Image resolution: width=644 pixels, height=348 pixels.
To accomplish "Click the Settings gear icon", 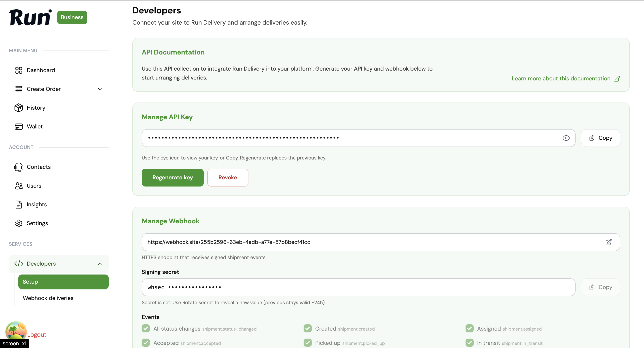I will click(19, 223).
